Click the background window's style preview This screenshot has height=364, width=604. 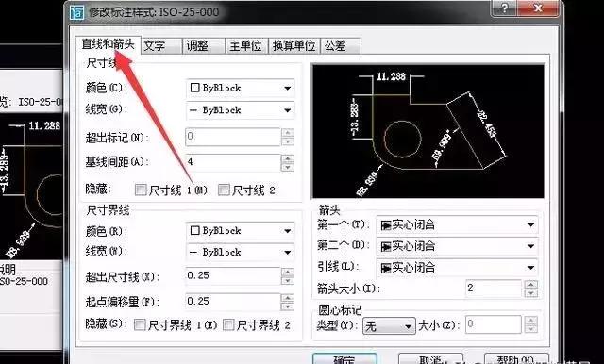(x=31, y=187)
